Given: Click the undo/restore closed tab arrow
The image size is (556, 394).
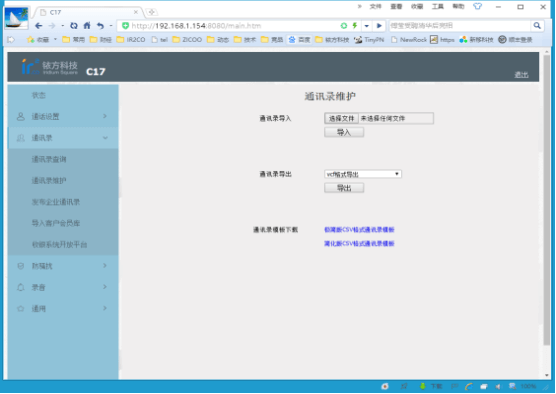Looking at the screenshot, I should point(100,26).
